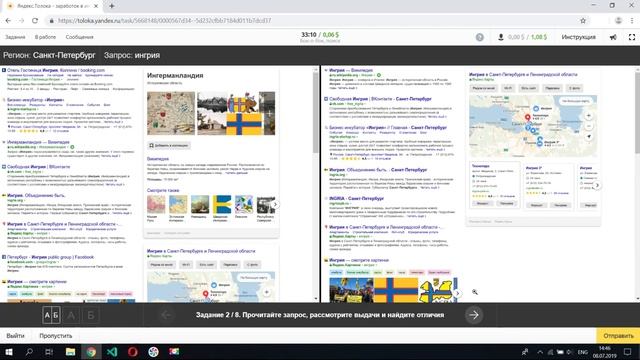Click the Выйти button

pos(16,336)
